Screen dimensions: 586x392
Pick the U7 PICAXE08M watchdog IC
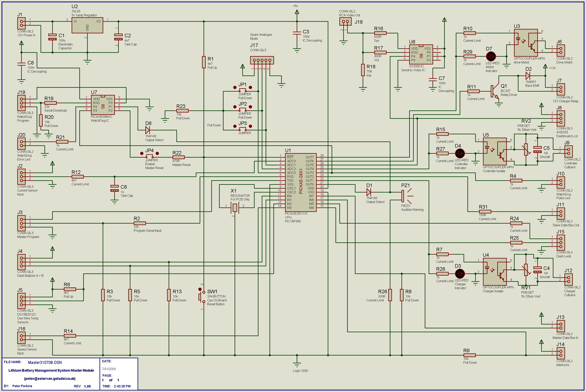[x=103, y=105]
